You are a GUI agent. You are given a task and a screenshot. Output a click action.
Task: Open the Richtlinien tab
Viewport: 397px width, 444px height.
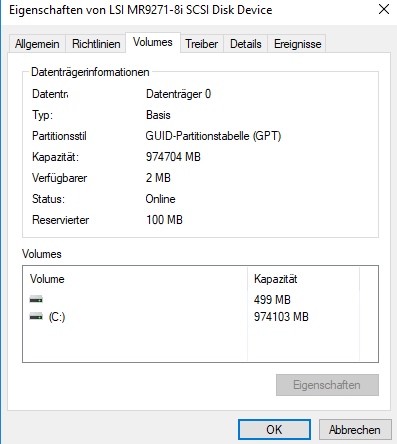(96, 44)
